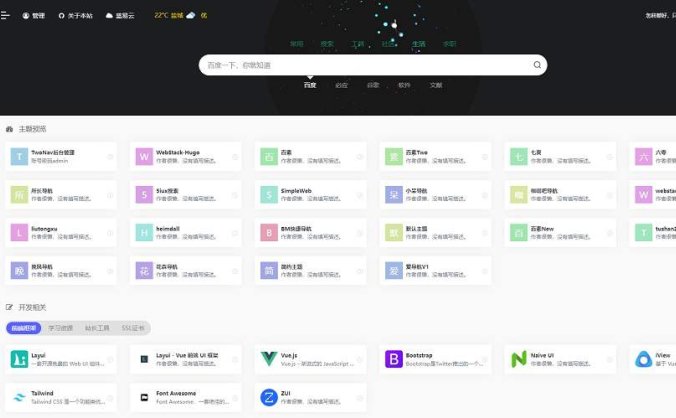Image resolution: width=676 pixels, height=418 pixels.
Task: Click info circle on Naive UI card
Action: point(610,359)
